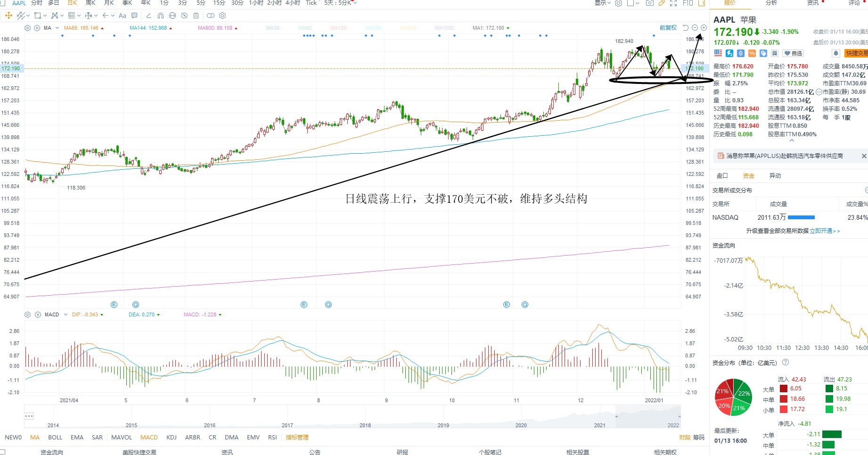868x455 pixels.
Task: Expand the MA indicator dropdown
Action: click(57, 28)
